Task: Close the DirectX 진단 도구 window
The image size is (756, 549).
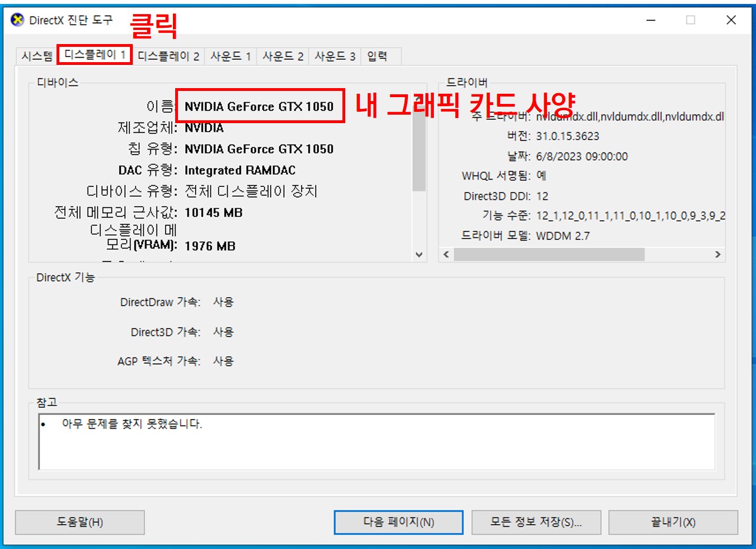Action: point(731,20)
